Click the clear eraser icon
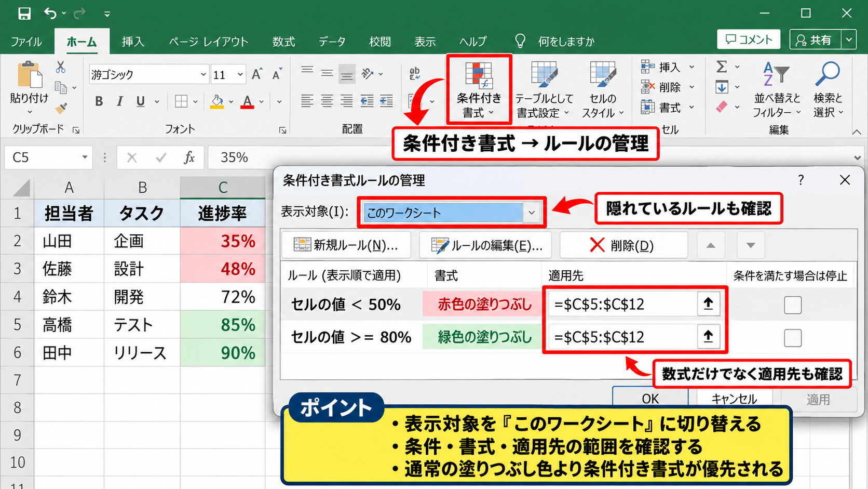The height and width of the screenshot is (489, 868). tap(722, 107)
